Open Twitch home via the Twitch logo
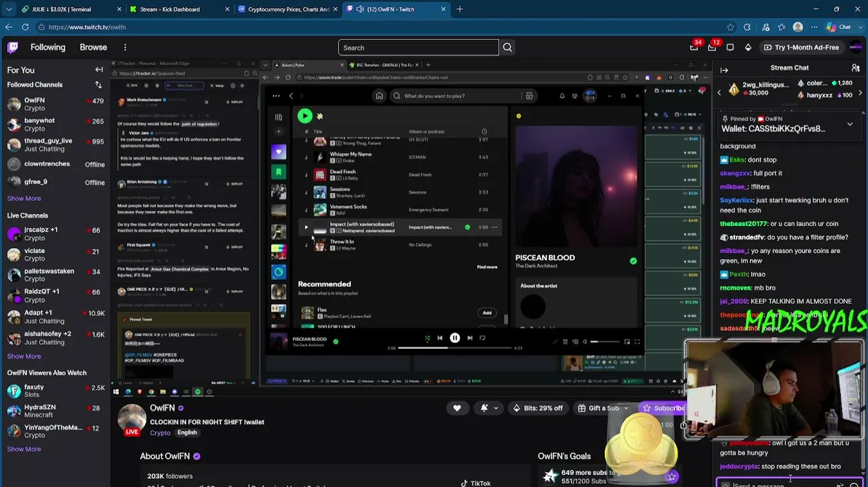Viewport: 868px width, 487px height. point(13,47)
